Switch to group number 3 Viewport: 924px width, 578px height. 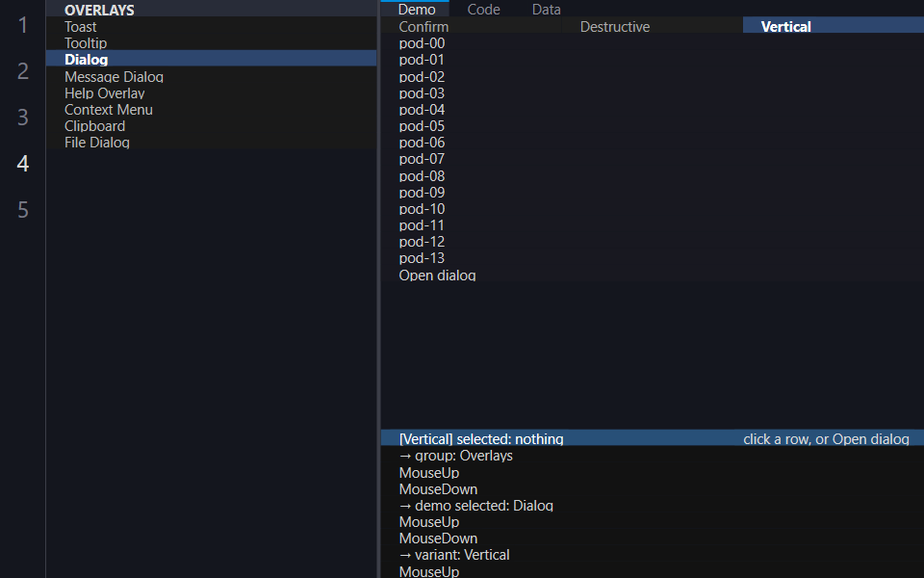pyautogui.click(x=22, y=117)
